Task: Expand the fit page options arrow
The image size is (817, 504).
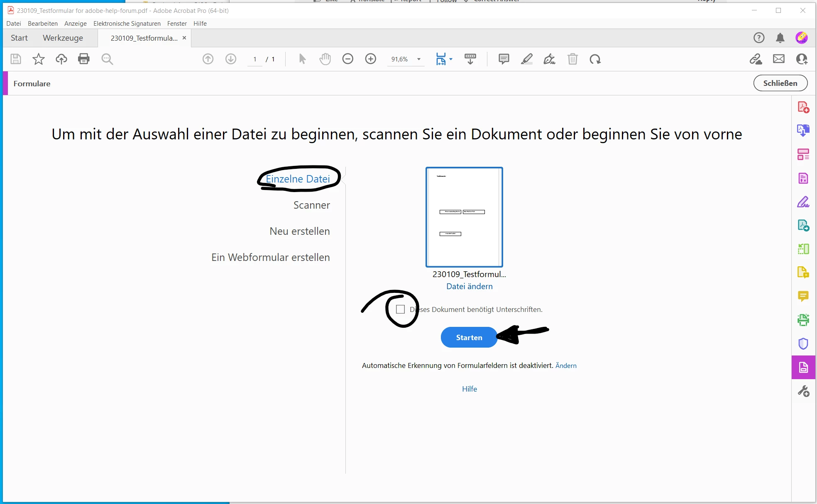Action: pos(451,59)
